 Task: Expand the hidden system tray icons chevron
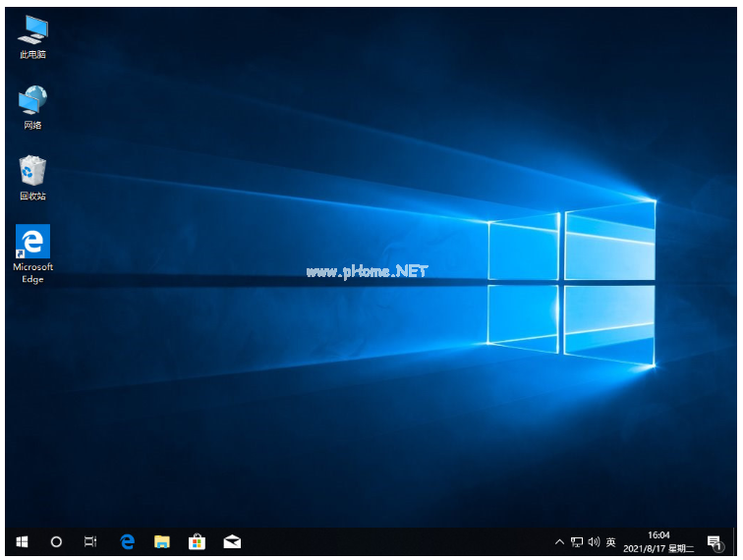[560, 541]
